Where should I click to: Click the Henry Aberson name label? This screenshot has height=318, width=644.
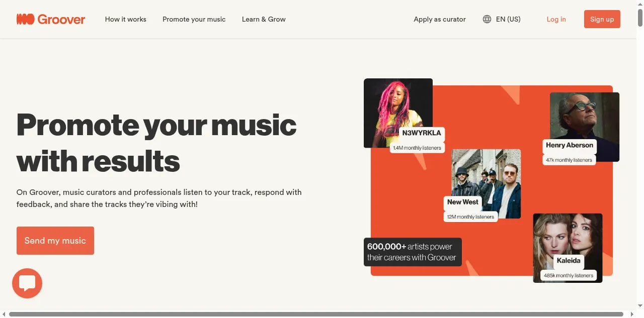pyautogui.click(x=570, y=145)
